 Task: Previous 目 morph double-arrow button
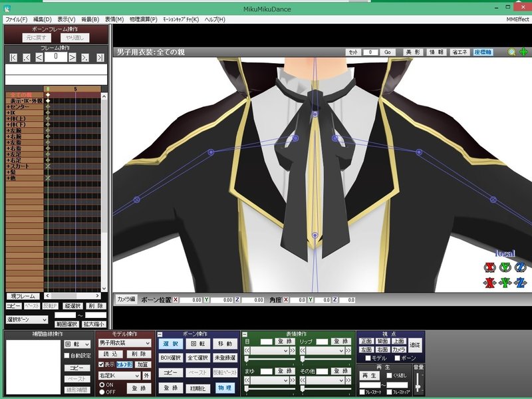[x=247, y=350]
